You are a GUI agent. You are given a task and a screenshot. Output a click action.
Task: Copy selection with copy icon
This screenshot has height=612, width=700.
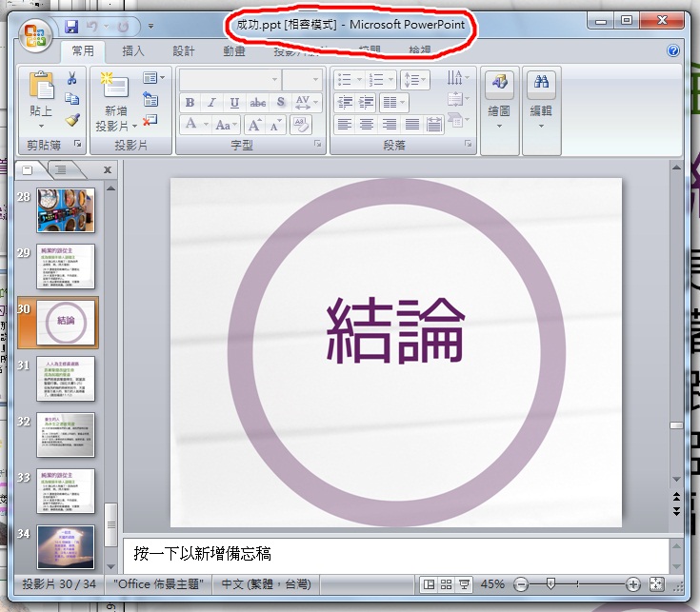click(x=71, y=98)
